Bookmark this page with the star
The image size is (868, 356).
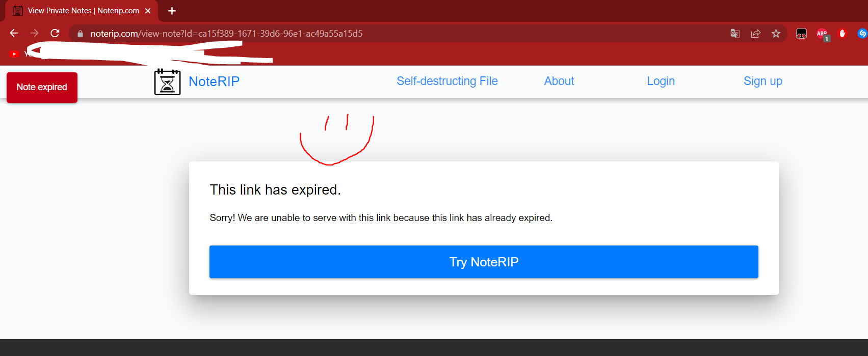tap(776, 34)
